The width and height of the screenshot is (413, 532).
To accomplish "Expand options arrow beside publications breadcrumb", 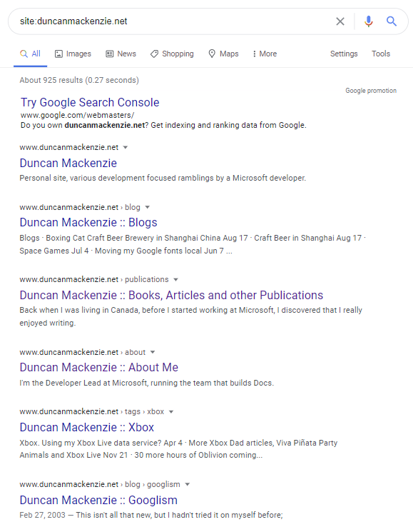I will tap(176, 280).
